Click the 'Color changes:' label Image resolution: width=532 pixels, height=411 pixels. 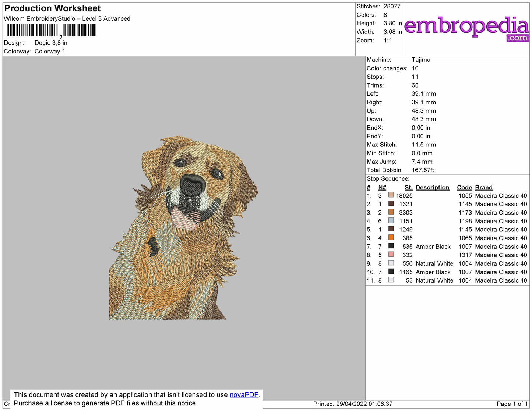point(387,68)
